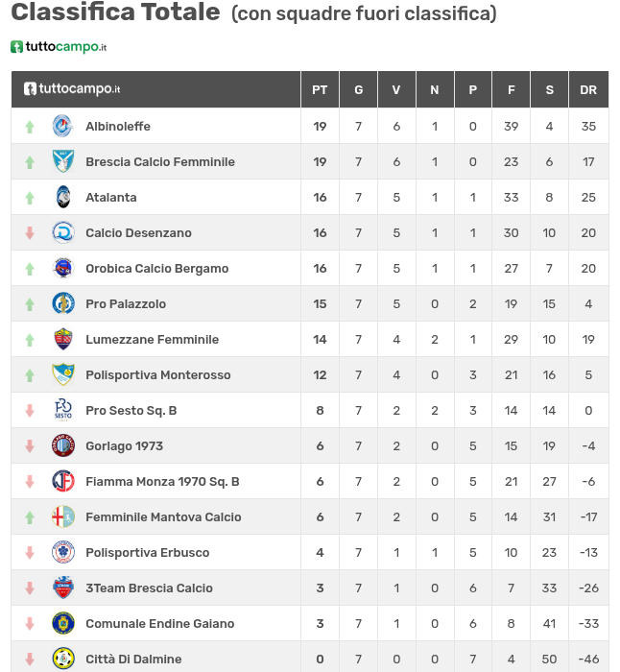
Task: Click the Città Di Dalmine logo
Action: (x=62, y=659)
